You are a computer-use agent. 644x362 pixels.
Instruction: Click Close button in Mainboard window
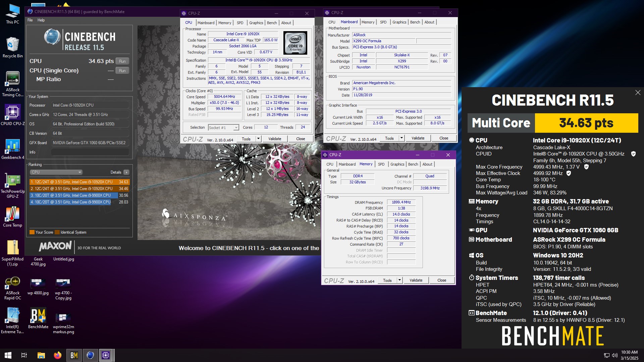coord(444,138)
